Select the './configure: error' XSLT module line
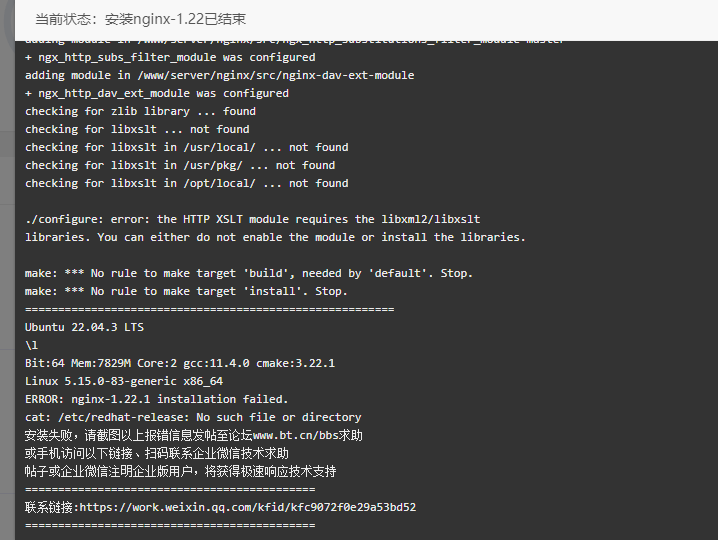Viewport: 718px width, 540px height. coord(253,219)
